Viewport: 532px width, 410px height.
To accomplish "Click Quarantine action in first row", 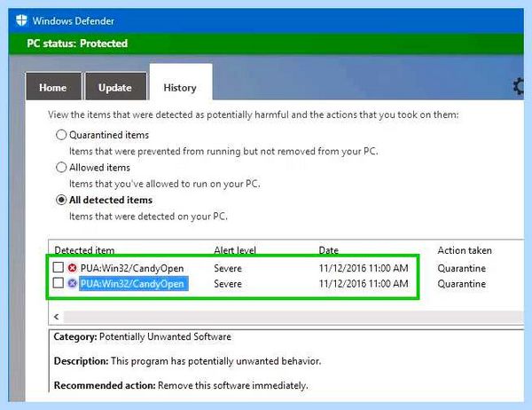I will (461, 268).
